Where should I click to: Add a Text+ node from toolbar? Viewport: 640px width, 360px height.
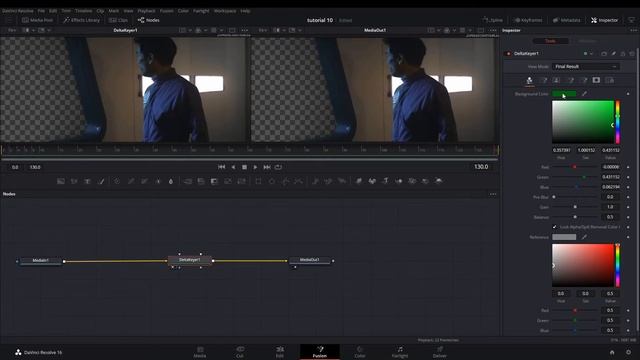click(x=87, y=181)
